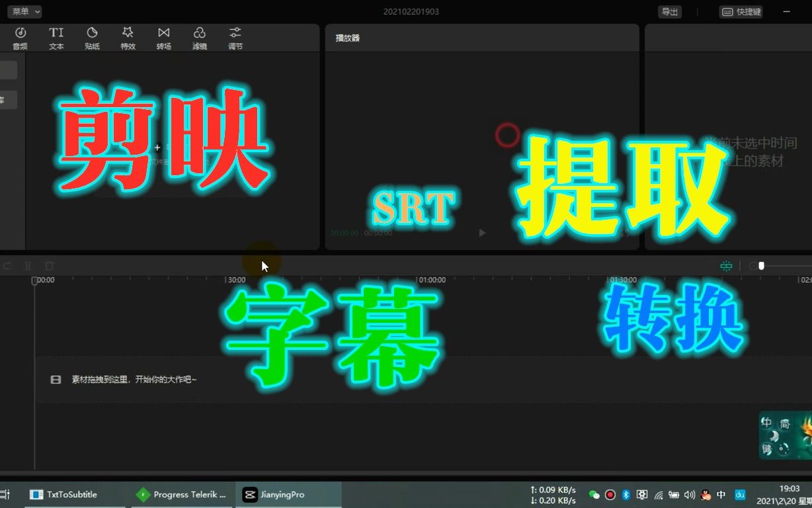This screenshot has height=508, width=812.
Task: Expand hidden system tray icons
Action: [582, 495]
